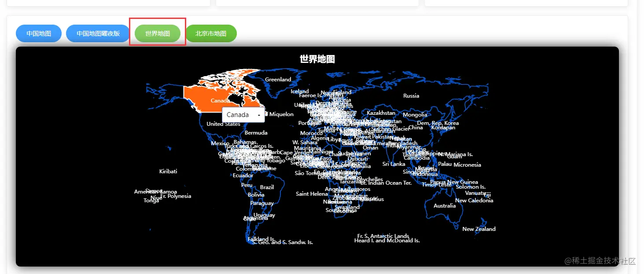Select the Saint Helena label
Viewport: 644px width, 274px height.
coord(312,194)
